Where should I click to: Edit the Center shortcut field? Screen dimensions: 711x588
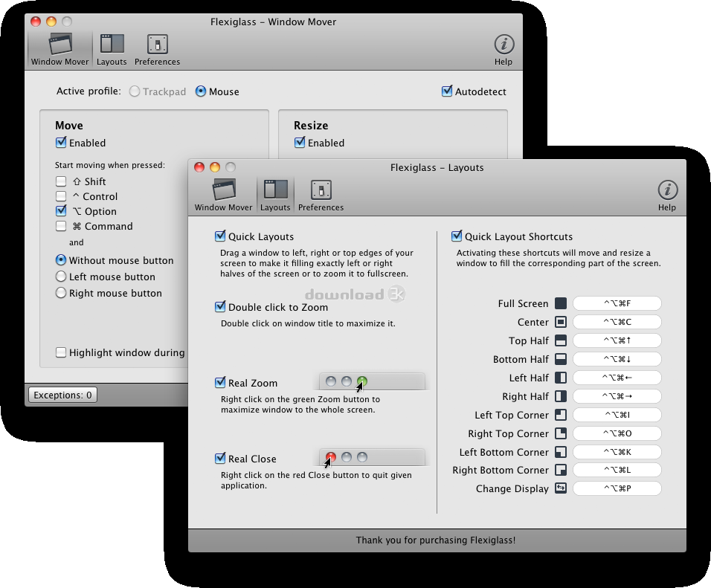click(x=617, y=322)
